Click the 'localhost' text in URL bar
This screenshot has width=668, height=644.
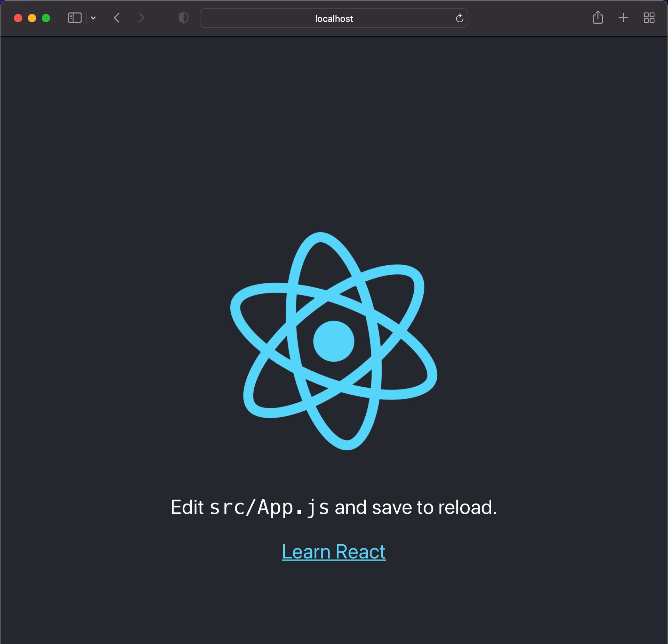[x=334, y=19]
